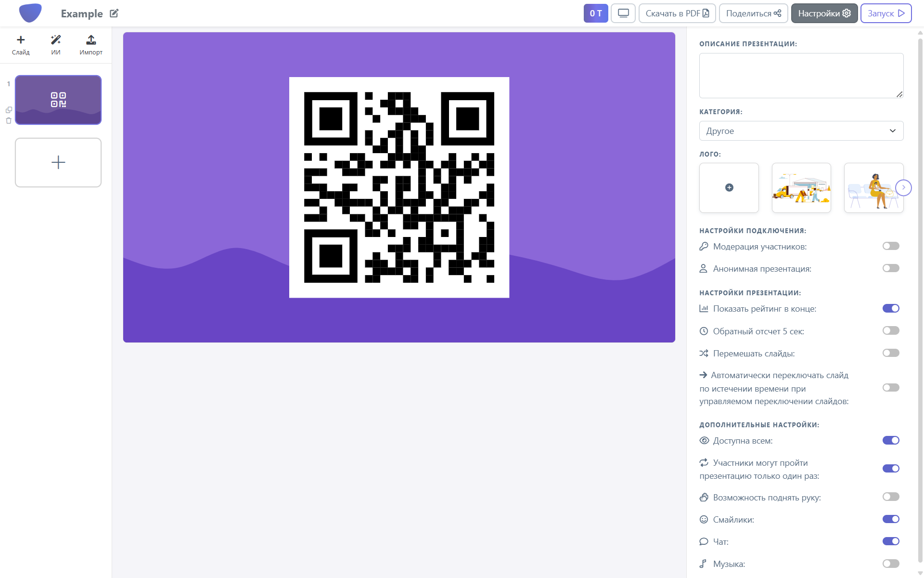Duplicate slide 1 using copy icon
924x578 pixels.
coord(9,110)
